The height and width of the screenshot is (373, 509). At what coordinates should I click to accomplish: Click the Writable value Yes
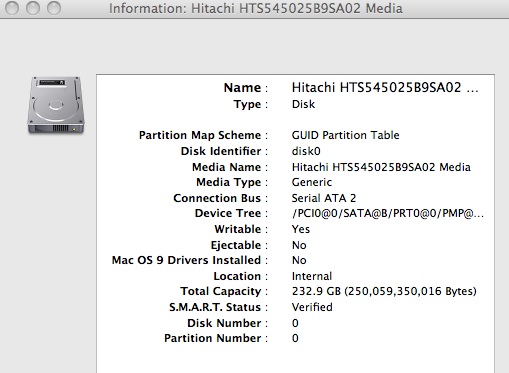301,229
